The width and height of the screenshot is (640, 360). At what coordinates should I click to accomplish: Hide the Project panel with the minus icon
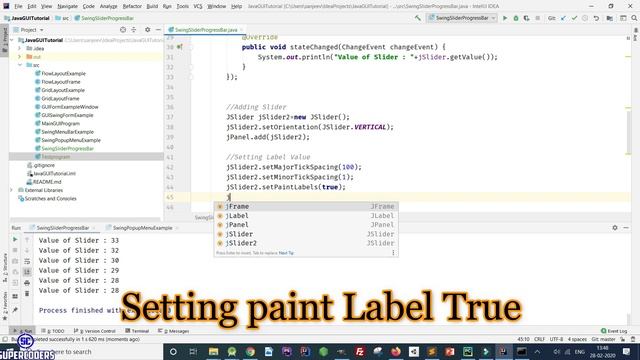click(158, 30)
